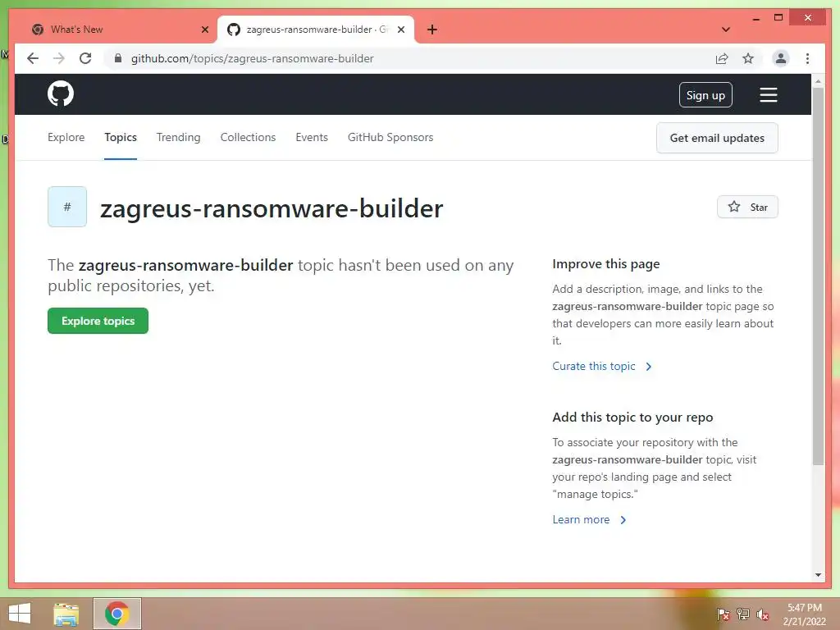Open the Action Center flag icon
The image size is (840, 630).
pyautogui.click(x=723, y=614)
